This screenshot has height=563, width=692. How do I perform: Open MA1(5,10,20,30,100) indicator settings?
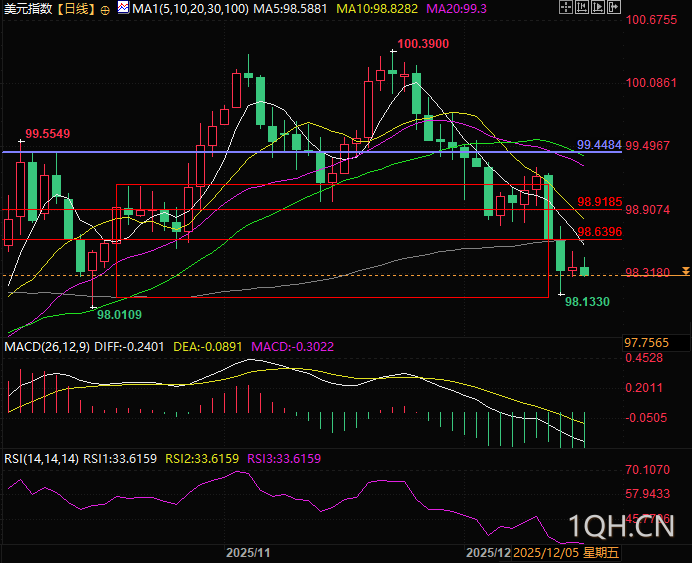click(190, 8)
